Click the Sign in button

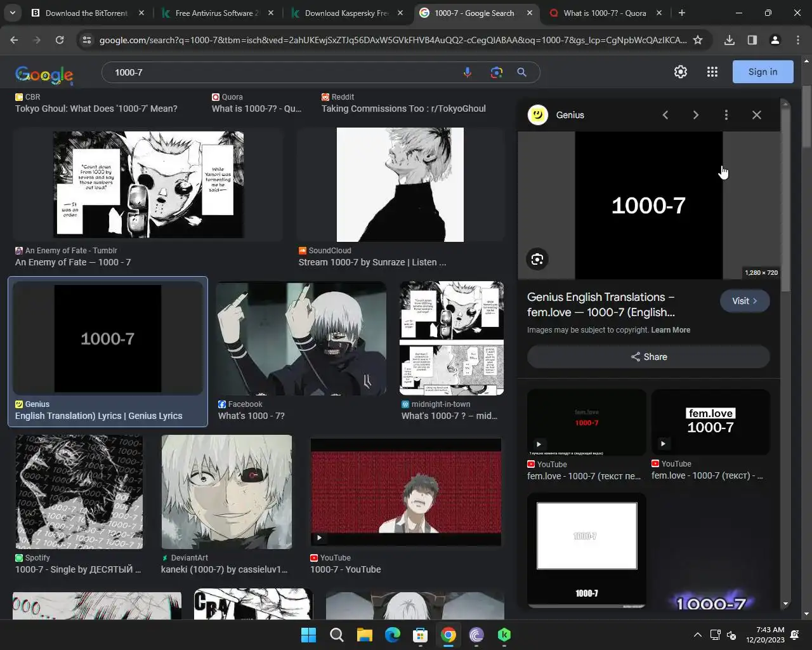[x=763, y=72]
